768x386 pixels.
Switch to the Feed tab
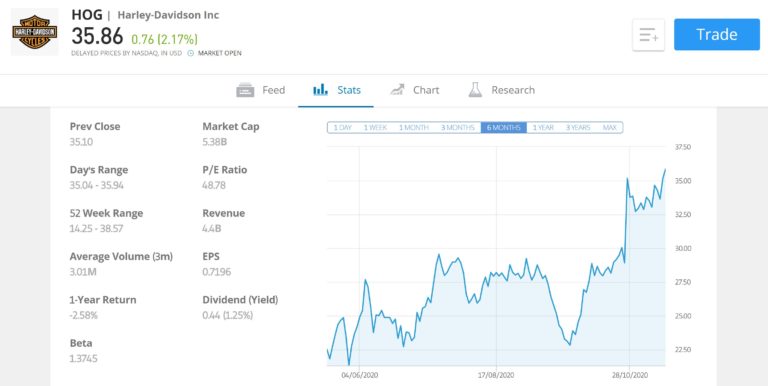[261, 90]
